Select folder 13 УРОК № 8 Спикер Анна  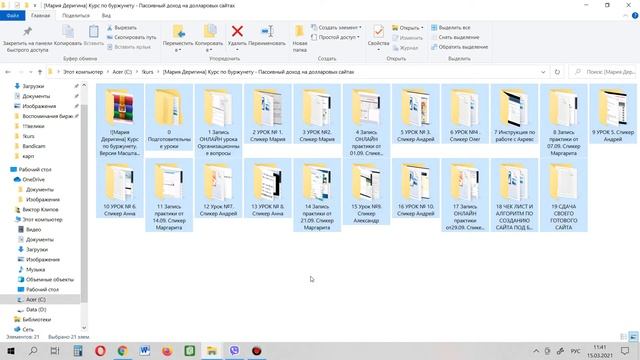coord(267,188)
